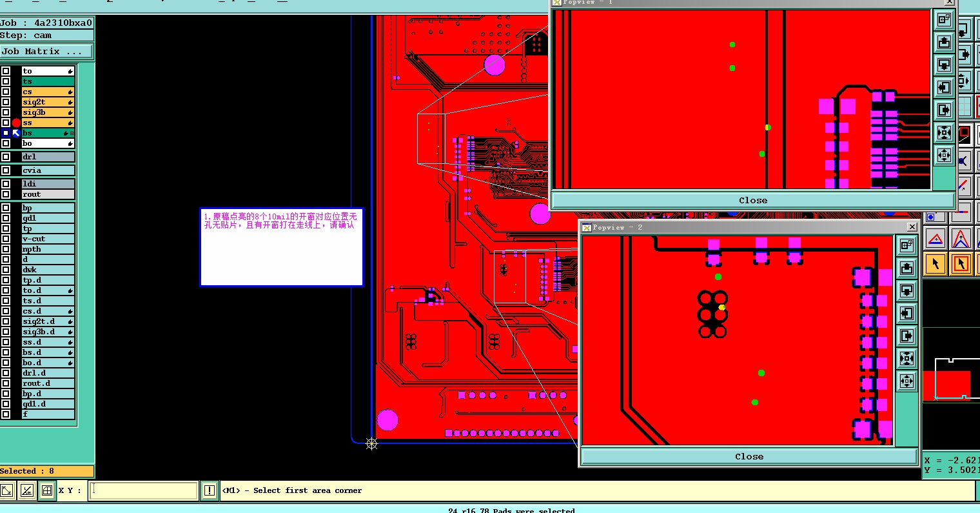Open the Job Matrix button
Screen dimensions: 980x513
(x=46, y=51)
